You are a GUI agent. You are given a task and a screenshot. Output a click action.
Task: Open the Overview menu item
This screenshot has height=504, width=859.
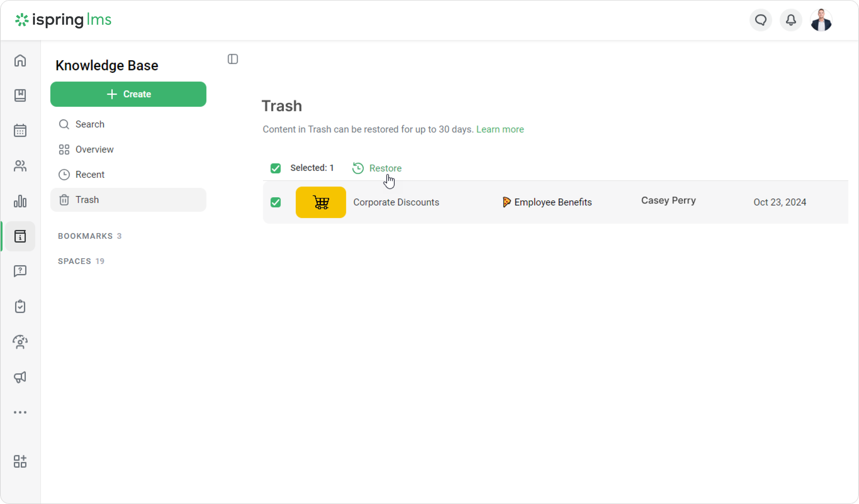[x=94, y=149]
